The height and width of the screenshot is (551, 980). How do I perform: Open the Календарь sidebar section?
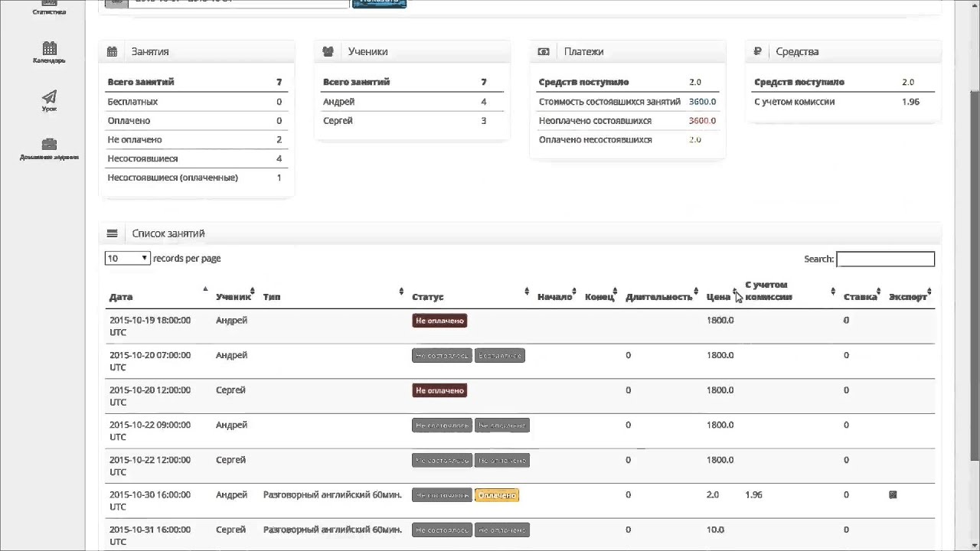point(49,52)
